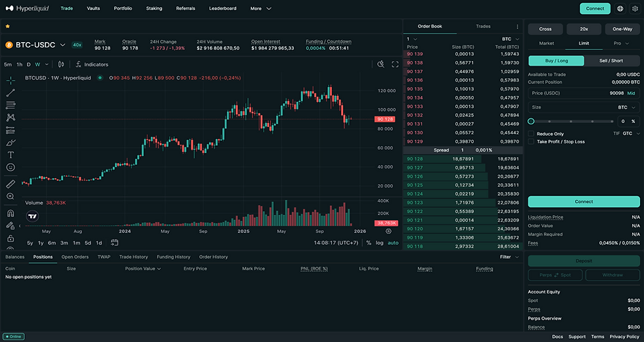644x342 pixels.
Task: Select the text annotation tool
Action: 11,155
